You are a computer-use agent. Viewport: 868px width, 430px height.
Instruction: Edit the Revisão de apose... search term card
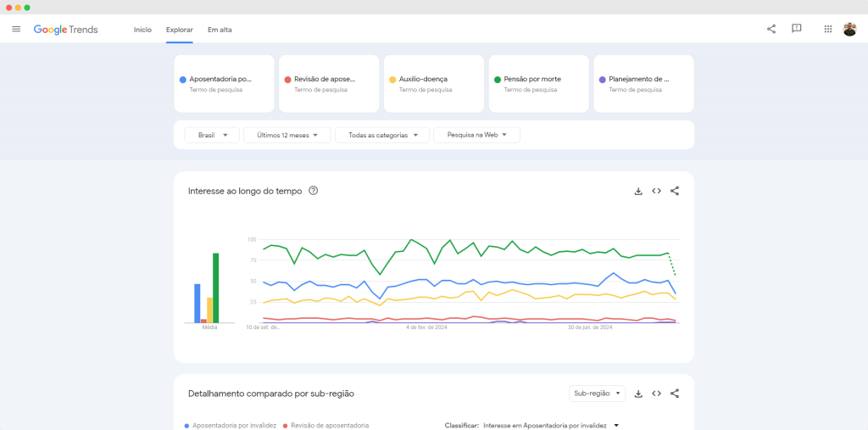(329, 84)
